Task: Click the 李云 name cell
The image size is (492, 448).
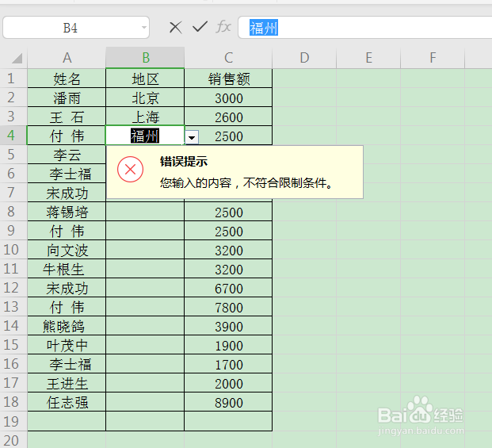Action: point(67,155)
